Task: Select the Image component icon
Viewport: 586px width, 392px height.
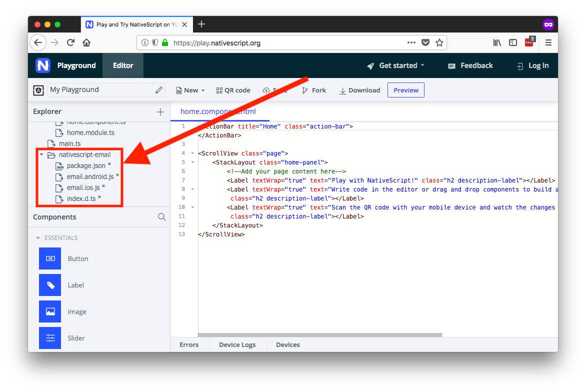Action: click(50, 311)
